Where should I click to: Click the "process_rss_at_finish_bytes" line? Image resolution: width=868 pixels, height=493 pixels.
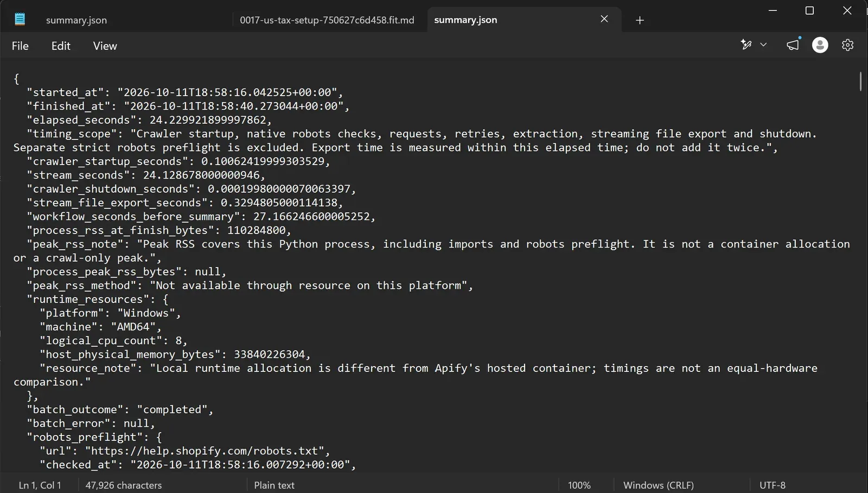159,230
